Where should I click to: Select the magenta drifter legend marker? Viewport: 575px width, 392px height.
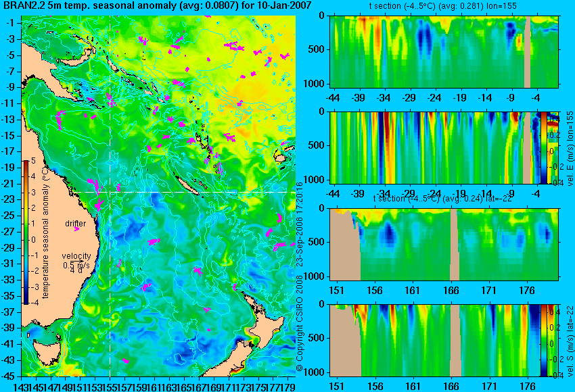(x=76, y=229)
